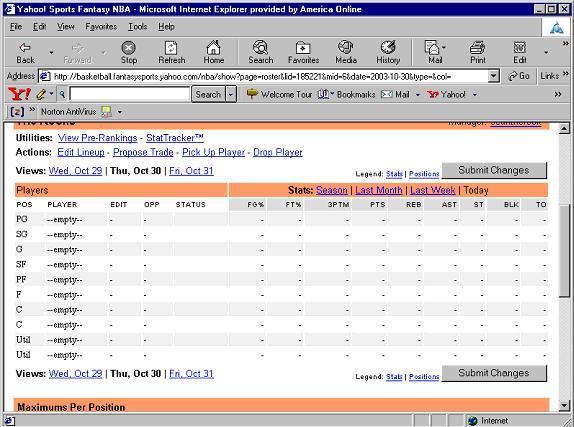Open the Help menu
The image size is (574, 427).
point(166,27)
